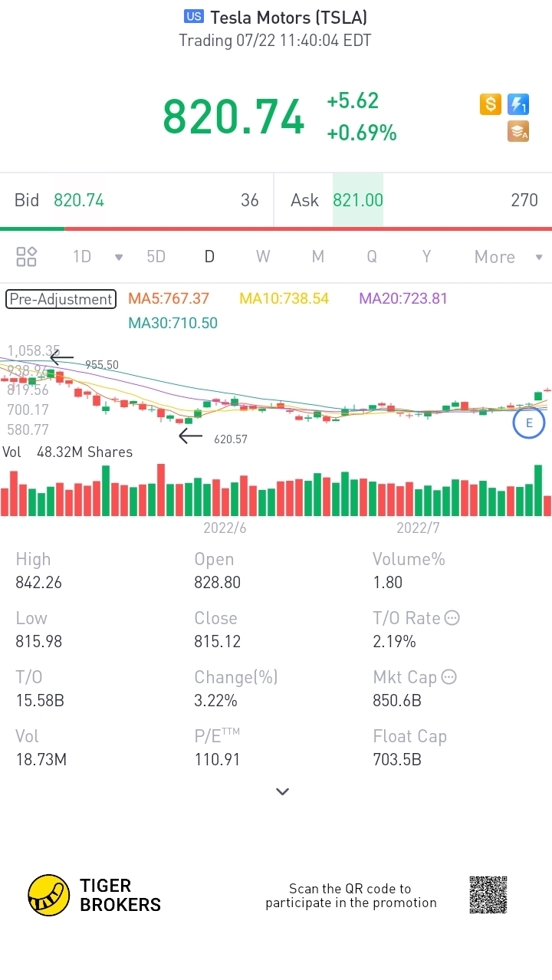Select the D daily chart tab
552x980 pixels.
pyautogui.click(x=209, y=257)
